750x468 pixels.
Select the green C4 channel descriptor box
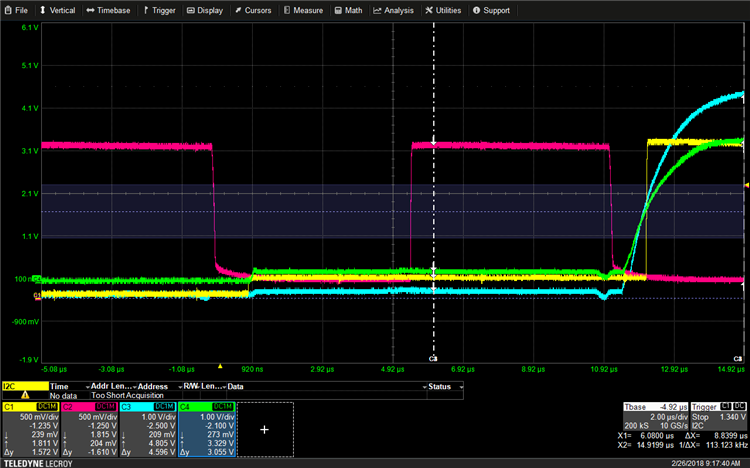coord(205,431)
